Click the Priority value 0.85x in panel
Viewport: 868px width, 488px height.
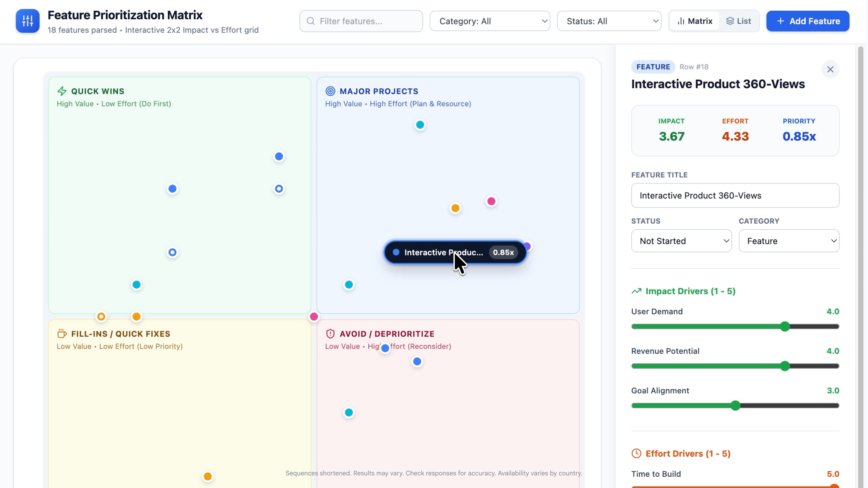[799, 136]
